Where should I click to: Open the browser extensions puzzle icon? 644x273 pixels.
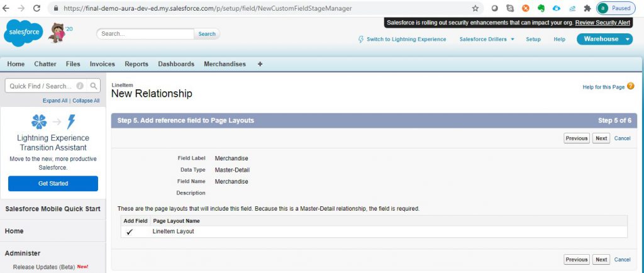point(587,8)
